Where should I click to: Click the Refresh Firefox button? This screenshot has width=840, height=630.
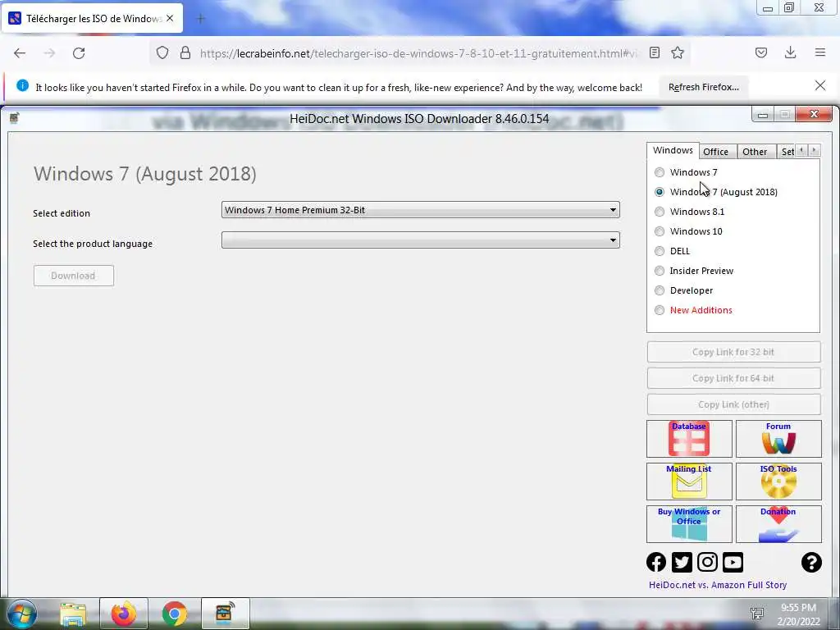point(703,87)
